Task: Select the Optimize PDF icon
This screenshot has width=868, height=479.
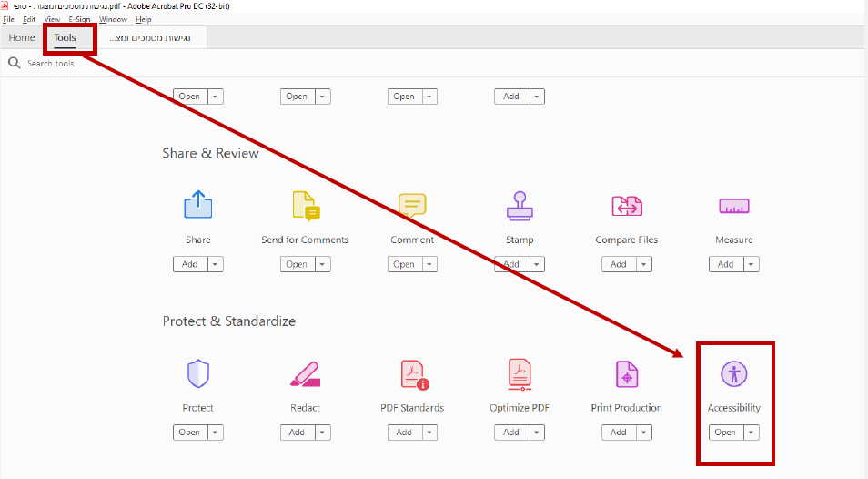Action: click(x=520, y=374)
